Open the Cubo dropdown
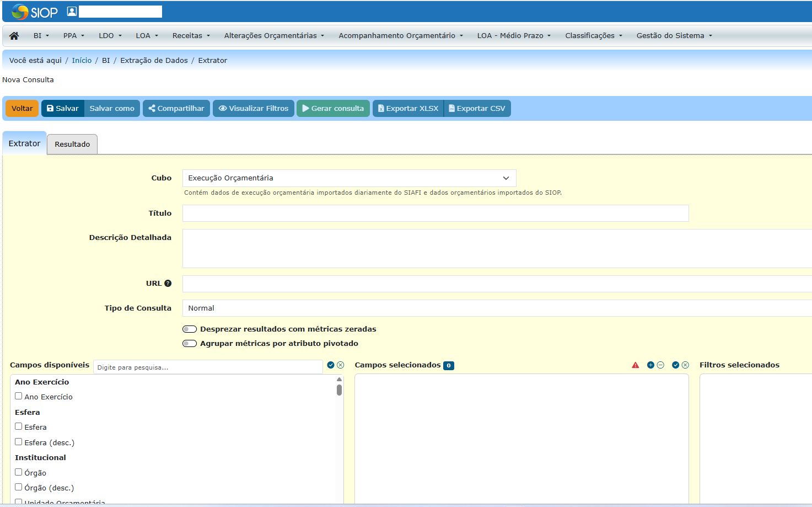The image size is (812, 507). (349, 178)
